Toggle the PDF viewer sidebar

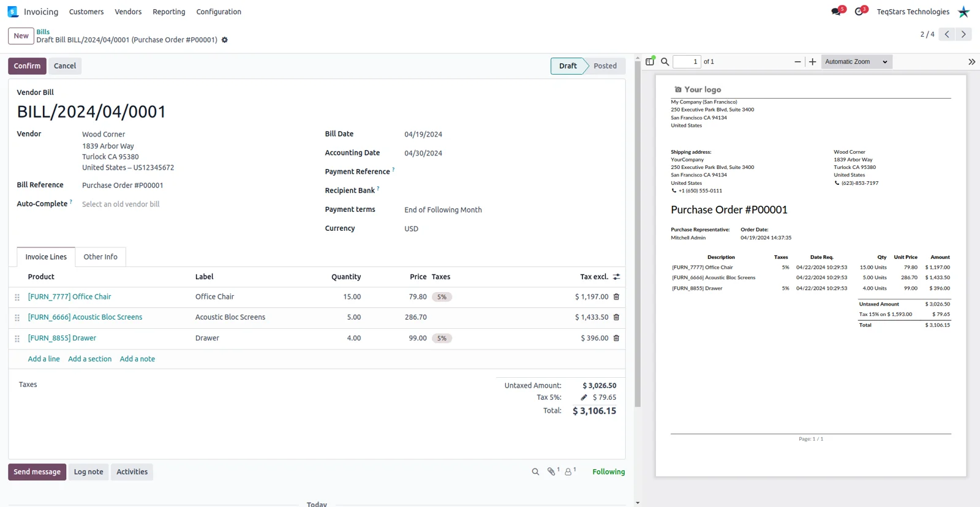[650, 62]
